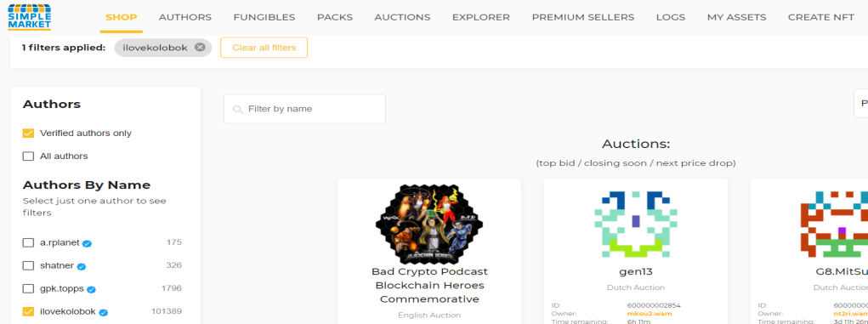This screenshot has height=324, width=868.
Task: Click the Filter by name field
Action: [304, 109]
